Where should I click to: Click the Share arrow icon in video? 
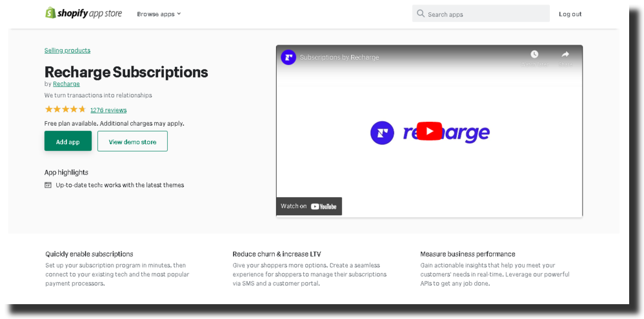(565, 54)
